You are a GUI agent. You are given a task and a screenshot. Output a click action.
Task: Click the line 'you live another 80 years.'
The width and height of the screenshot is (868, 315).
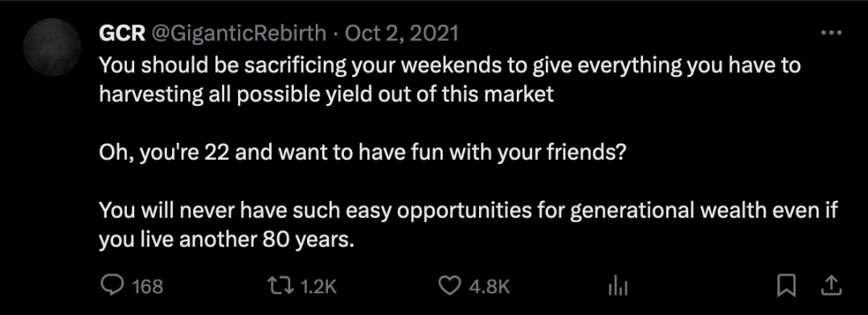click(226, 241)
